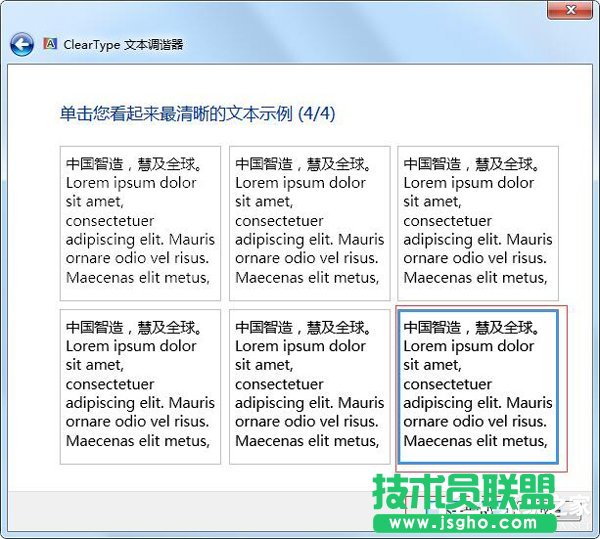Click the empty title bar area

300,10
